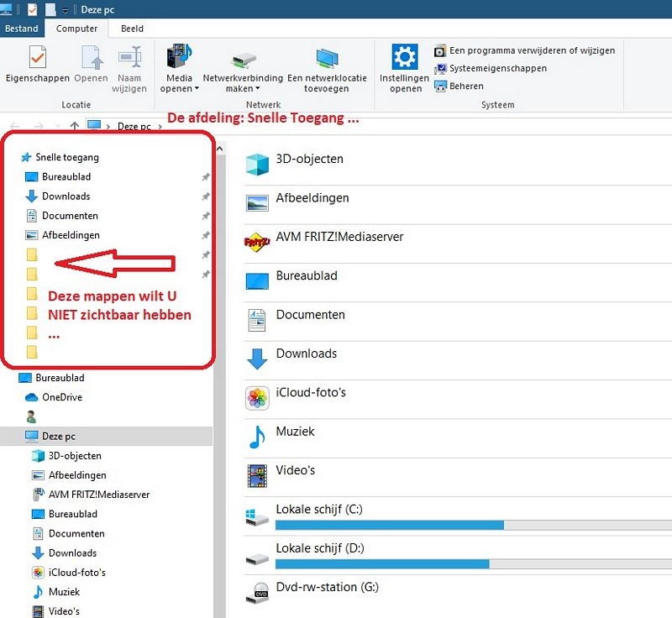Click Bureaublad root item above OneDrive
This screenshot has width=672, height=618.
point(52,378)
